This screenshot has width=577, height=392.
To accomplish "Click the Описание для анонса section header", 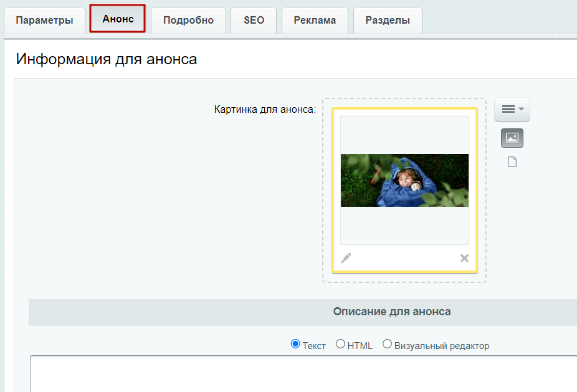I will [x=303, y=312].
